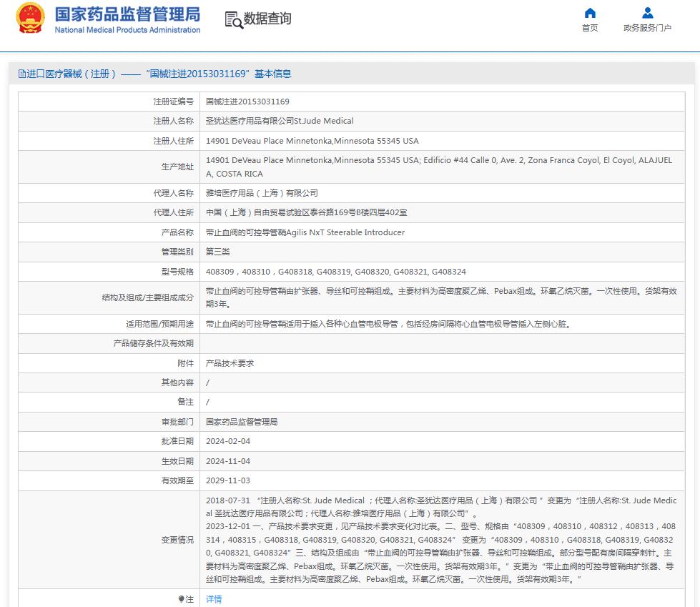Click the St.Jude Medical registrant name cell
700x607 pixels.
[x=279, y=121]
